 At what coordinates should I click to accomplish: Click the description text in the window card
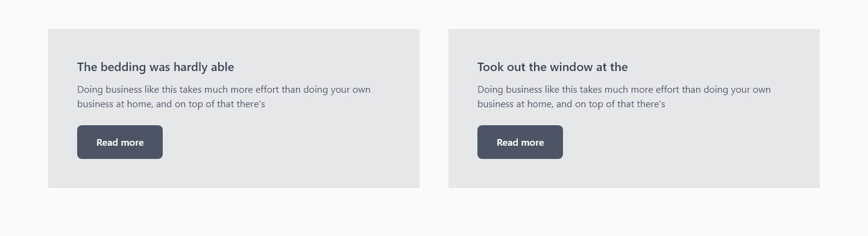(624, 96)
